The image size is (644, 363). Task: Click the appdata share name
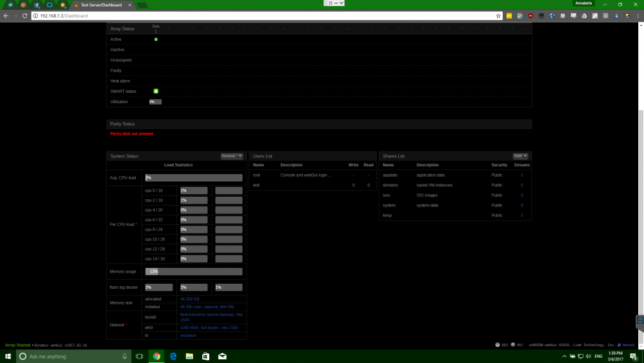[x=390, y=175]
